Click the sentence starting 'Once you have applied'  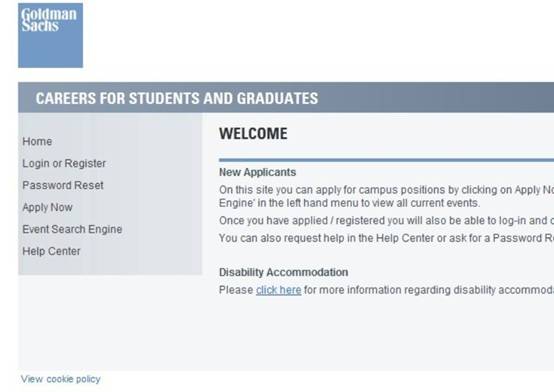point(387,221)
